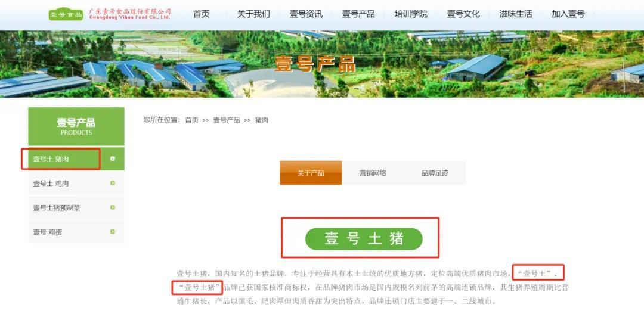
Task: Click the green arrow icon beside 壹号 鸡蛋
Action: tap(113, 232)
